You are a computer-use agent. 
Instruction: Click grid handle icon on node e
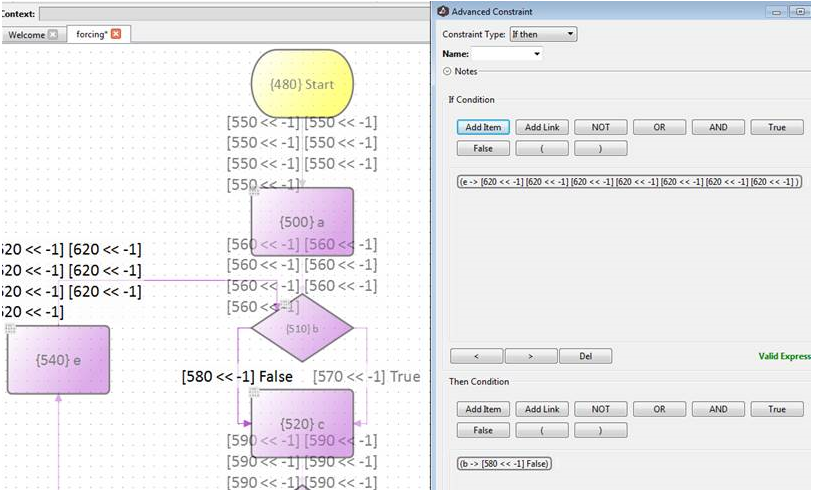[x=10, y=328]
